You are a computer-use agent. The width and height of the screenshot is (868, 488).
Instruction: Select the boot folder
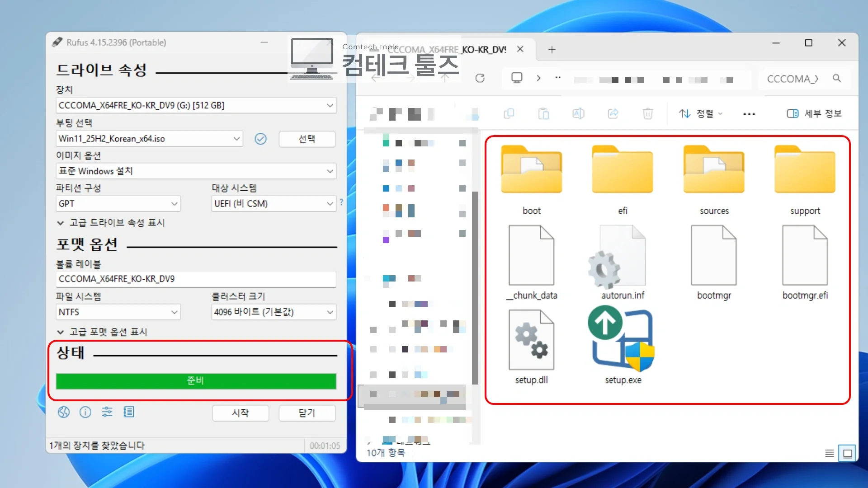(x=532, y=181)
